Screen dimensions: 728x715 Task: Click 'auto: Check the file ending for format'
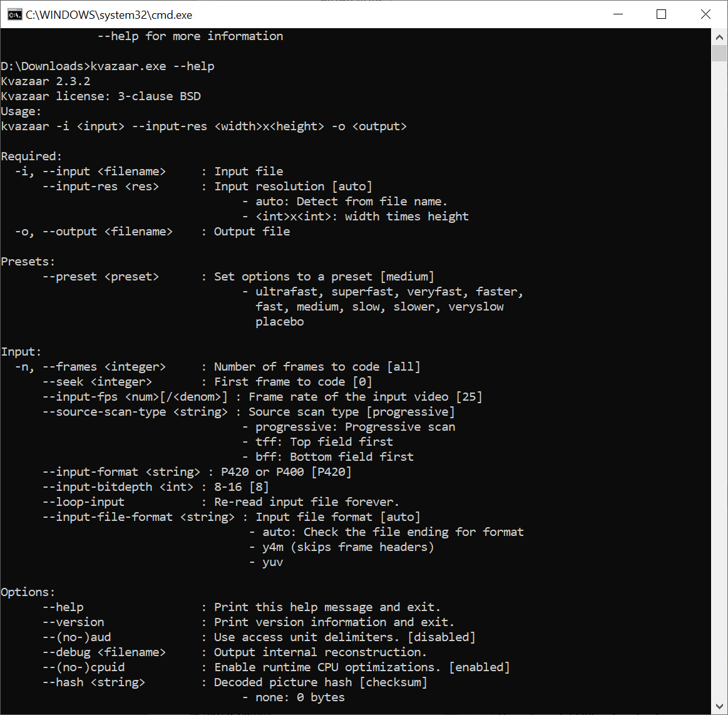click(x=392, y=532)
